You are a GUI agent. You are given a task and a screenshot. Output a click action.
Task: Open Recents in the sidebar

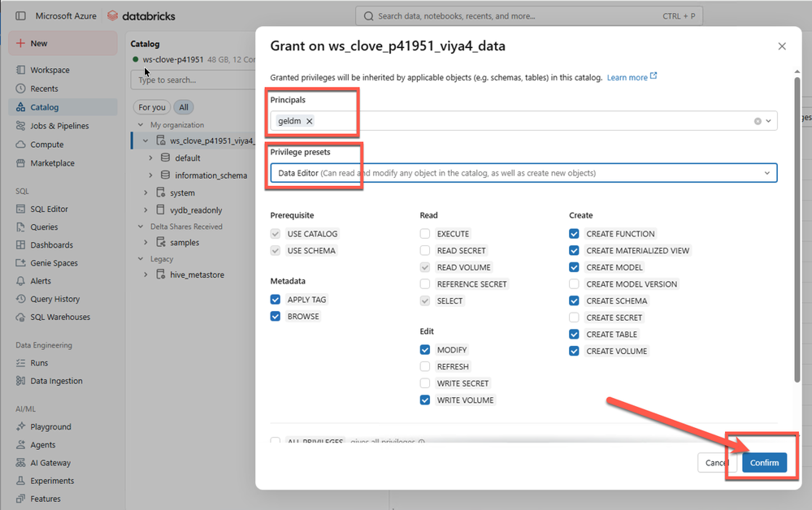pos(44,89)
